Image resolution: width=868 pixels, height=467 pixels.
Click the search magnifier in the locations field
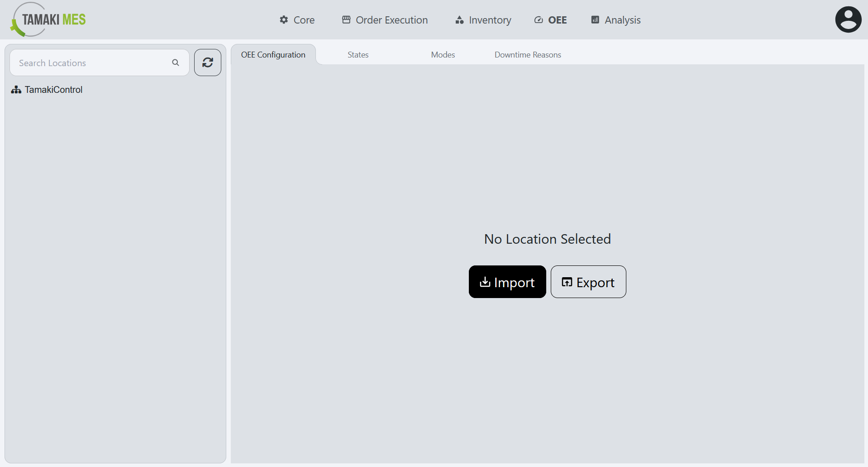[x=176, y=63]
